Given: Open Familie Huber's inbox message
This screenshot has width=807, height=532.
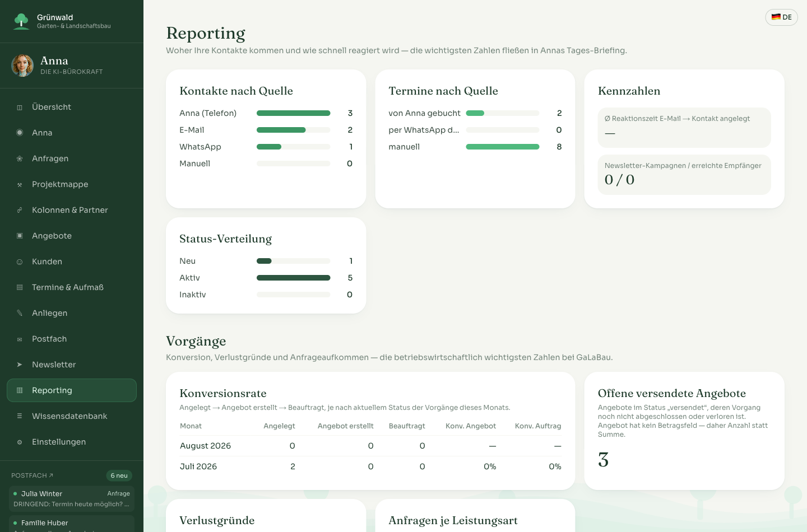Looking at the screenshot, I should point(72,524).
